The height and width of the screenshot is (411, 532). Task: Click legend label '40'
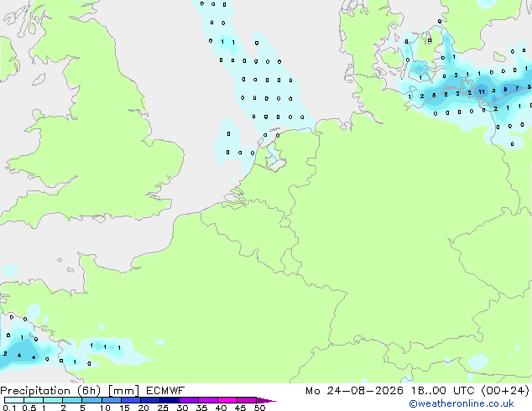pos(221,408)
